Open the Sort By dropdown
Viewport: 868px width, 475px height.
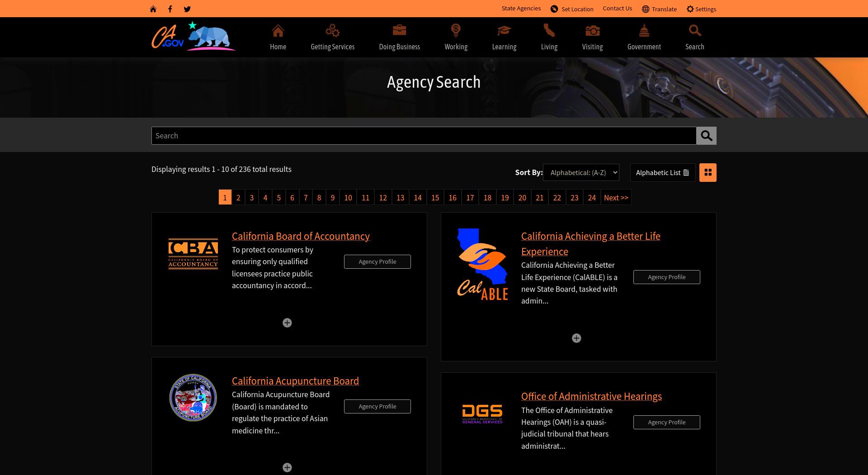581,172
